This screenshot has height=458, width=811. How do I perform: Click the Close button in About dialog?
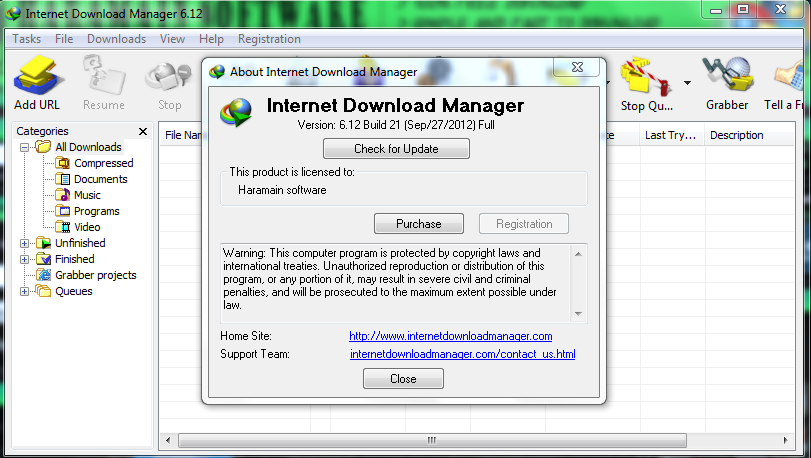coord(403,379)
